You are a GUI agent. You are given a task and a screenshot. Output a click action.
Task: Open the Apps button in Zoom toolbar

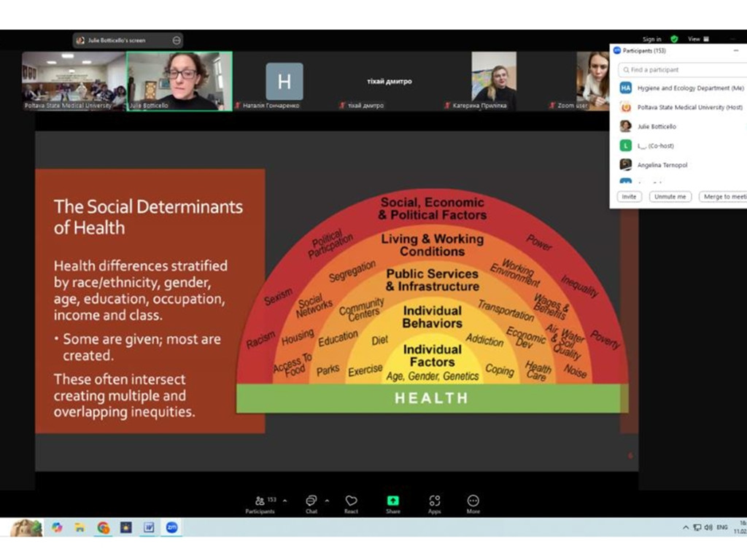pos(435,504)
